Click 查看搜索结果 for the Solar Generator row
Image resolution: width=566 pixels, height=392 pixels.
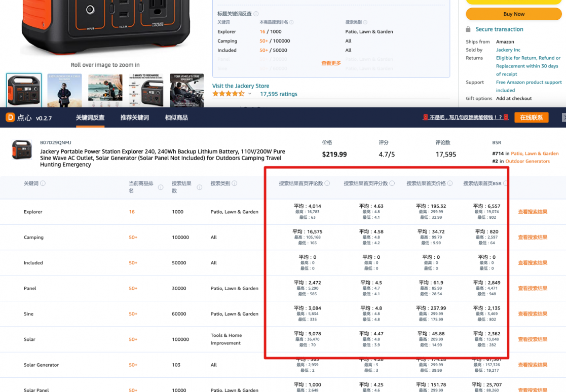click(x=533, y=365)
